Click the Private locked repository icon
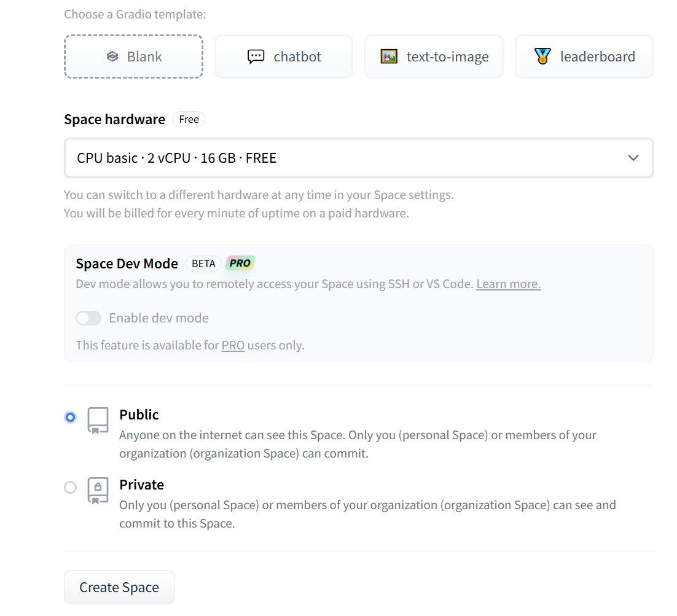Viewport: 677px width, 616px height. [x=98, y=491]
